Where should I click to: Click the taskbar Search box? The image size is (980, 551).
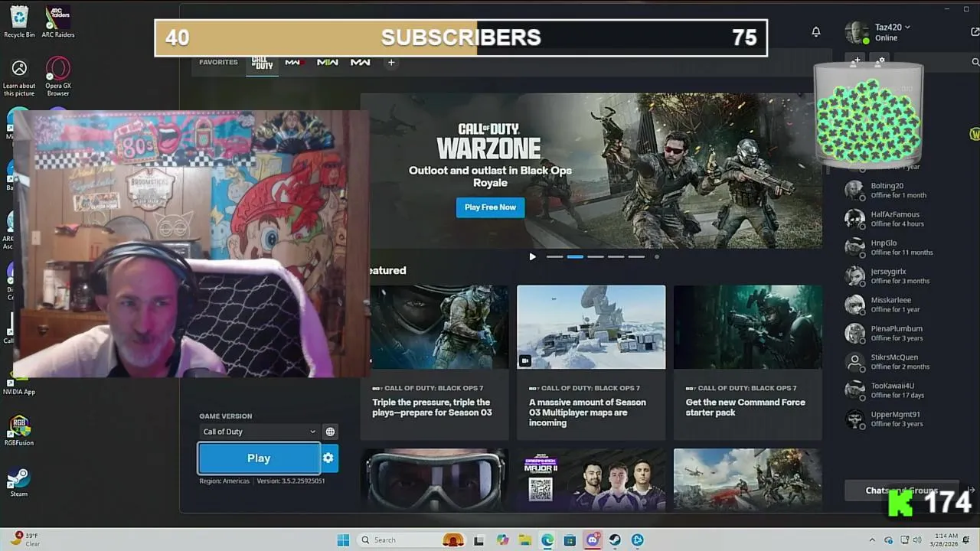coord(412,540)
